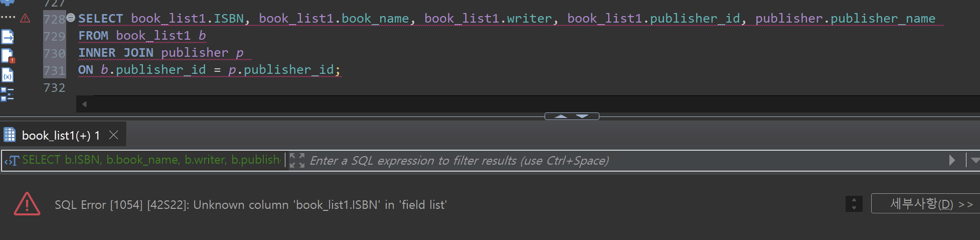This screenshot has height=240, width=980.
Task: Click the 세부사항(D) >> details button
Action: click(x=927, y=204)
